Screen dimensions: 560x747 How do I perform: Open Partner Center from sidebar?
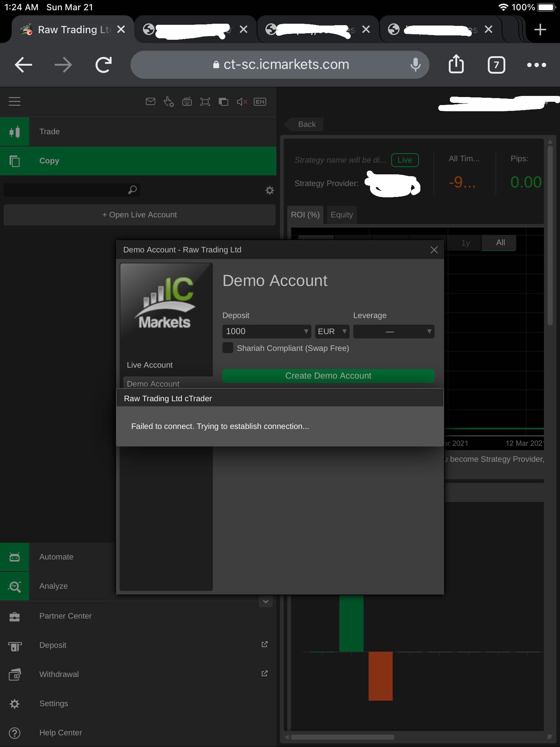click(138, 616)
